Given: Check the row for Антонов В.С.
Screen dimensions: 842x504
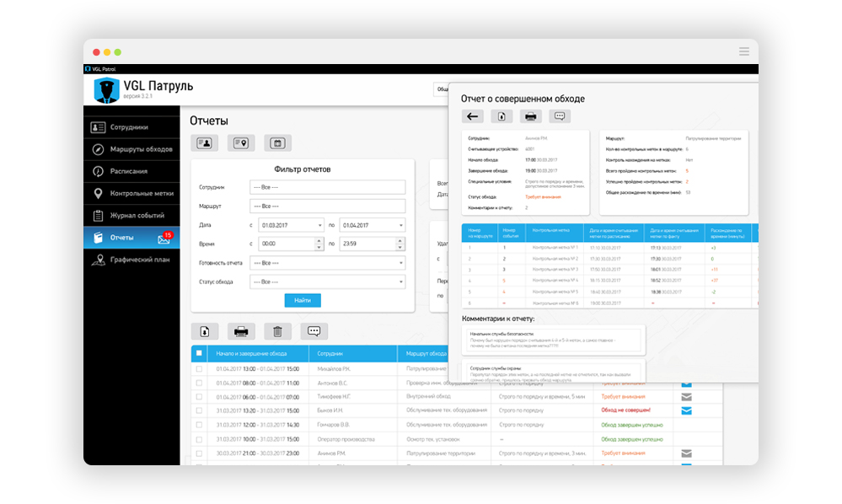Looking at the screenshot, I should (x=199, y=383).
